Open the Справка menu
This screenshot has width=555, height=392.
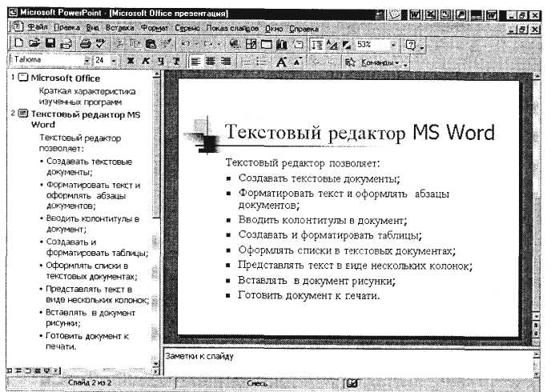point(304,29)
